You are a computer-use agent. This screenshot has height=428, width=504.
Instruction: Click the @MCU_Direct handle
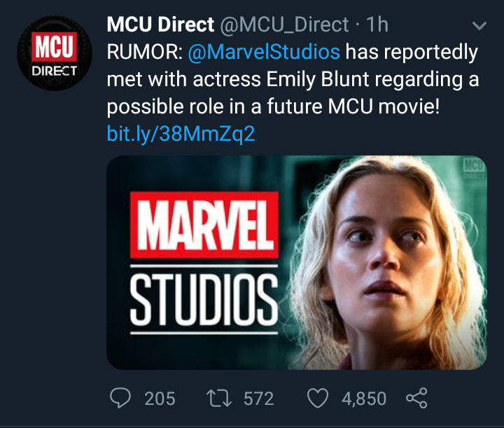coord(284,25)
